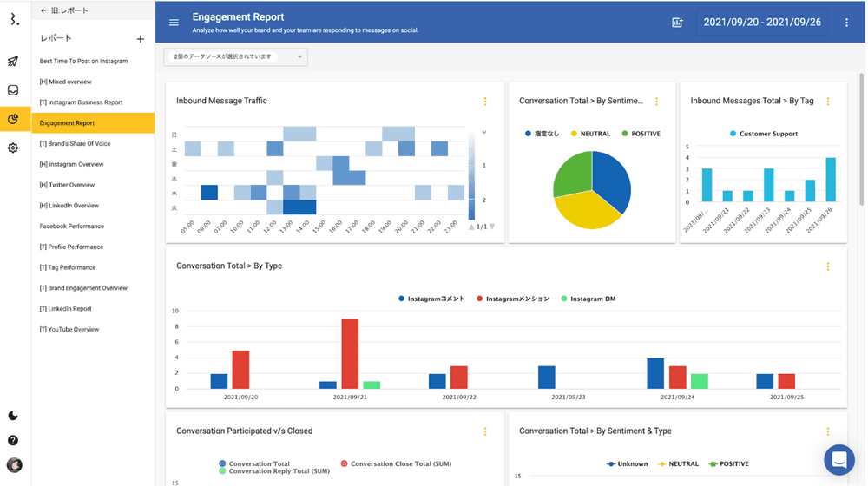Go back to old reports link
Viewport: 868px width, 493px height.
pos(64,10)
